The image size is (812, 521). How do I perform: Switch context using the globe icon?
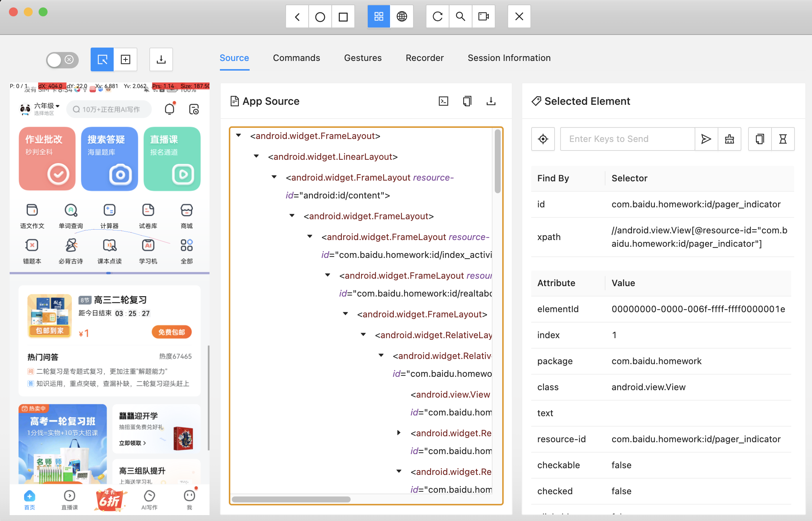(x=402, y=16)
